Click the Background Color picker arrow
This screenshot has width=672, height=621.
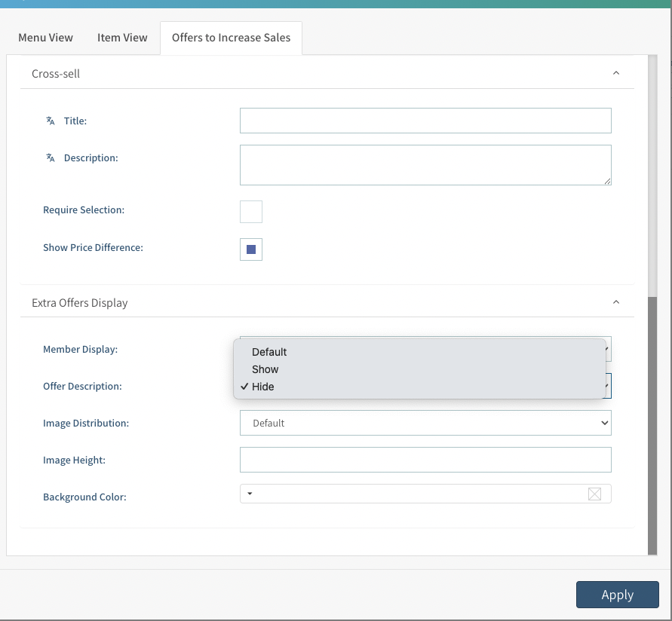(x=250, y=494)
